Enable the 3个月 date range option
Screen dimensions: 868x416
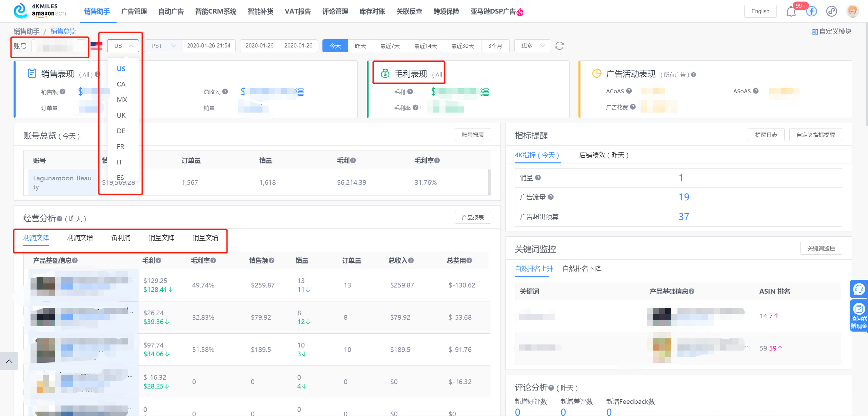(x=495, y=45)
